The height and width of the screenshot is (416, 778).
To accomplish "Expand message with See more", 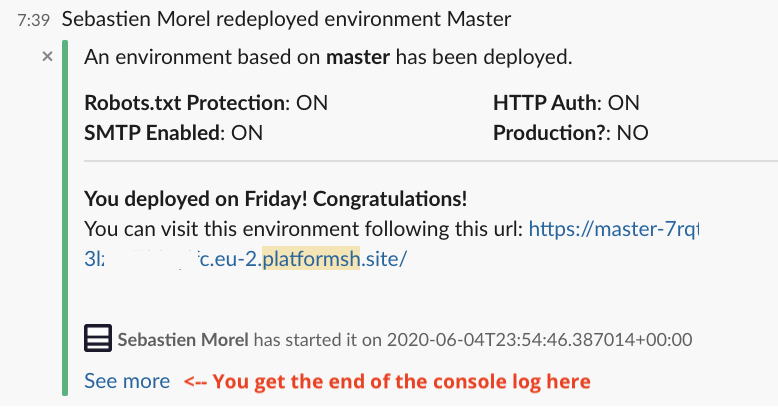I will pyautogui.click(x=127, y=381).
